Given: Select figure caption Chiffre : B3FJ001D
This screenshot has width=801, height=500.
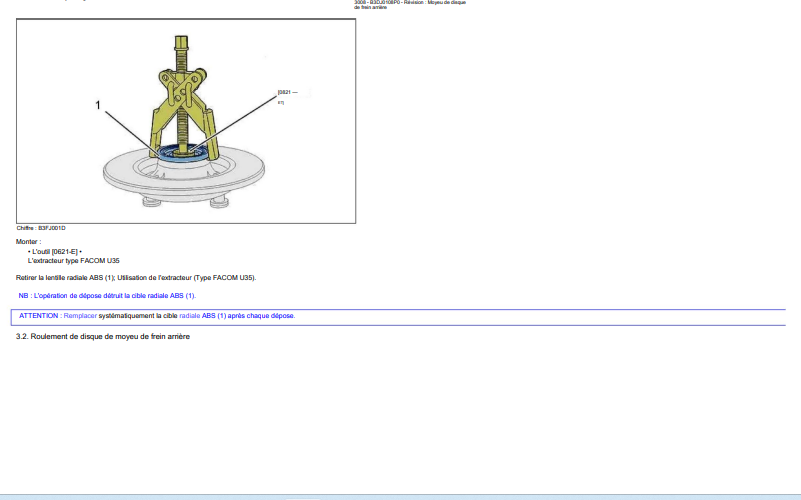Looking at the screenshot, I should pyautogui.click(x=41, y=228).
